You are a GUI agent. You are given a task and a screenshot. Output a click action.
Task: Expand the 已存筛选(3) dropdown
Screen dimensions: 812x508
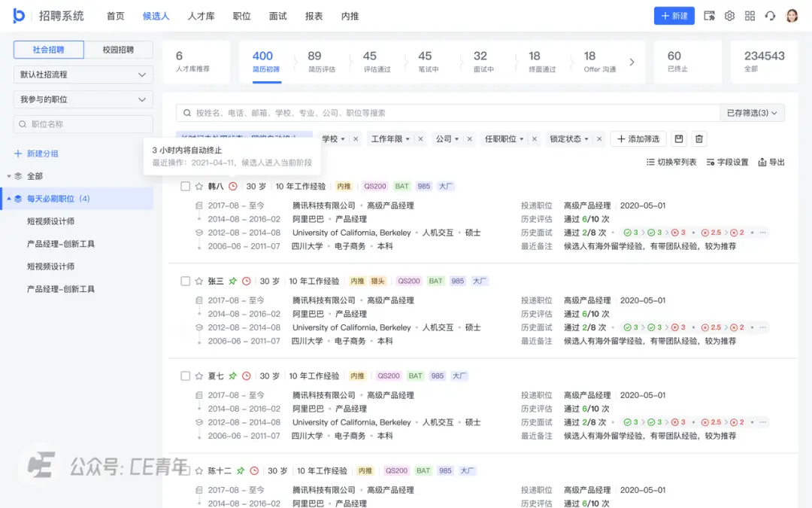(752, 113)
